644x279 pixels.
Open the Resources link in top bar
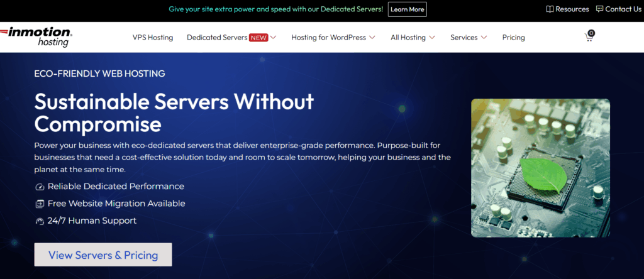pyautogui.click(x=572, y=9)
